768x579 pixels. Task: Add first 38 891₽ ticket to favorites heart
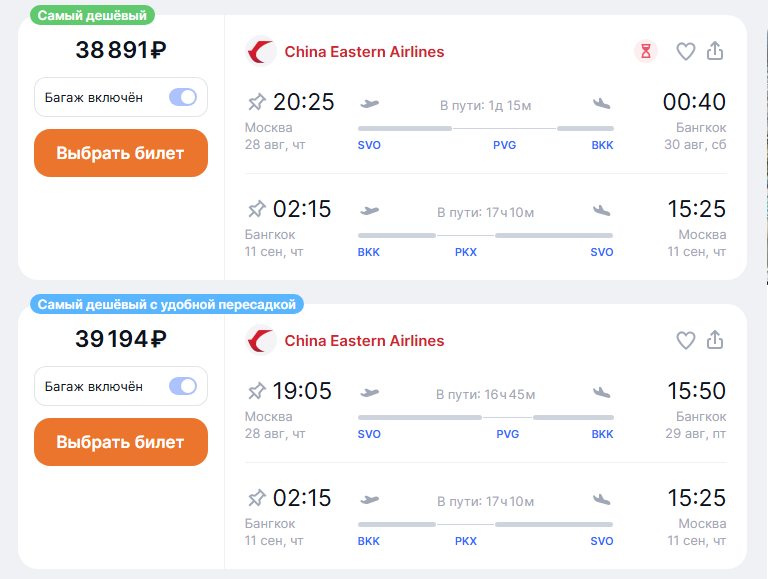(685, 51)
